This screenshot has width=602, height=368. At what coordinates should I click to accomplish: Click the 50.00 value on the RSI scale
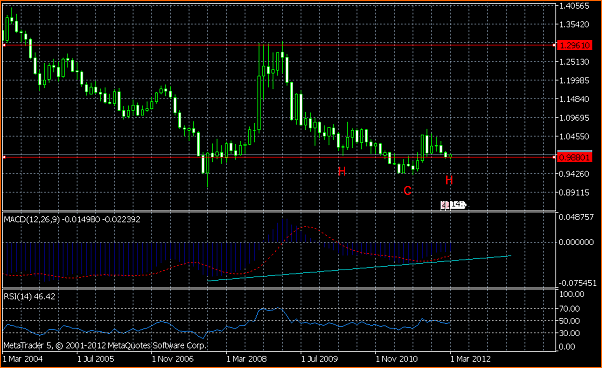click(569, 321)
